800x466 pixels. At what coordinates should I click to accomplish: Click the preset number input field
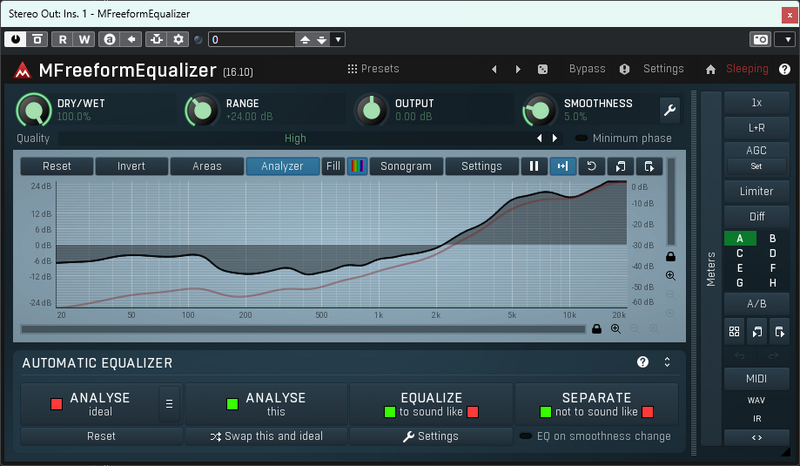[252, 39]
